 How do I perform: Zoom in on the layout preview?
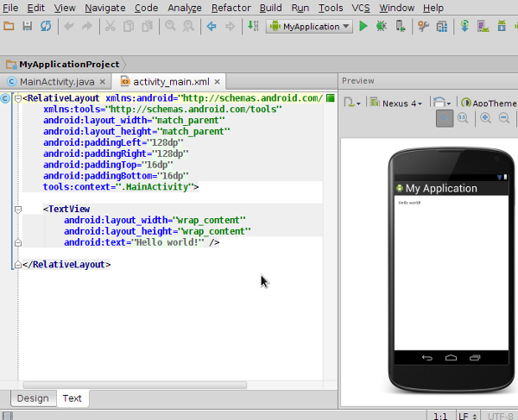coord(486,119)
